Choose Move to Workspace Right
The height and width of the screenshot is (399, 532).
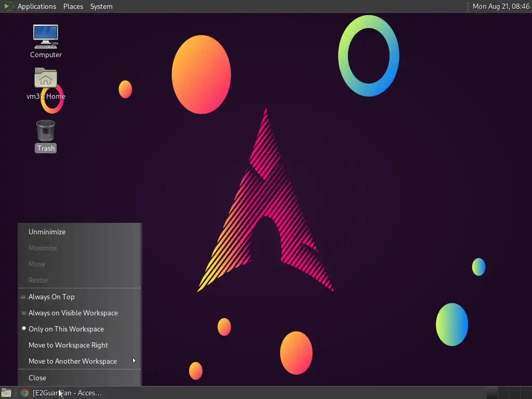coord(79,345)
